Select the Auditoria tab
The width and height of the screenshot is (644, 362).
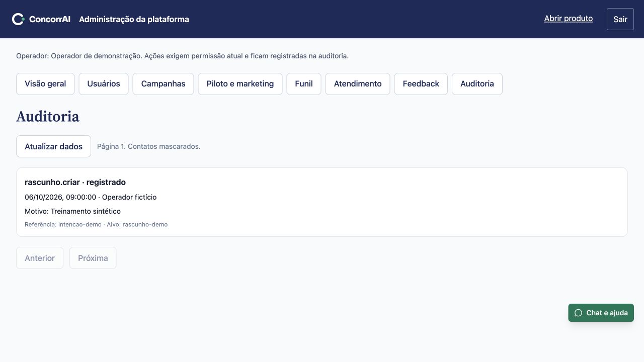click(x=477, y=84)
